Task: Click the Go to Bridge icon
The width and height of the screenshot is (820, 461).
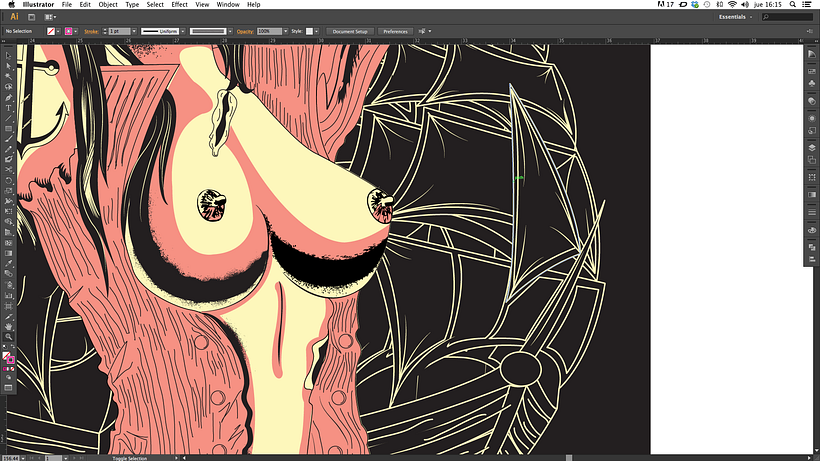Action: pyautogui.click(x=31, y=17)
